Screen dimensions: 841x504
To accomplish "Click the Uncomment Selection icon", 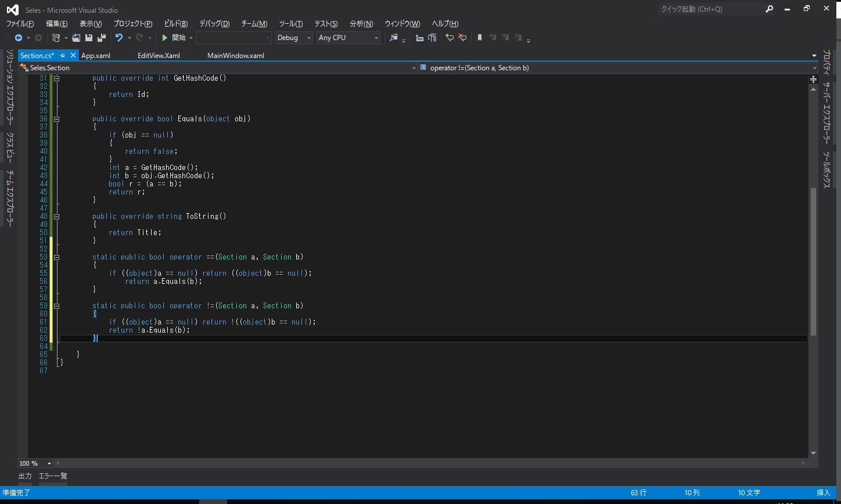I will pos(462,38).
